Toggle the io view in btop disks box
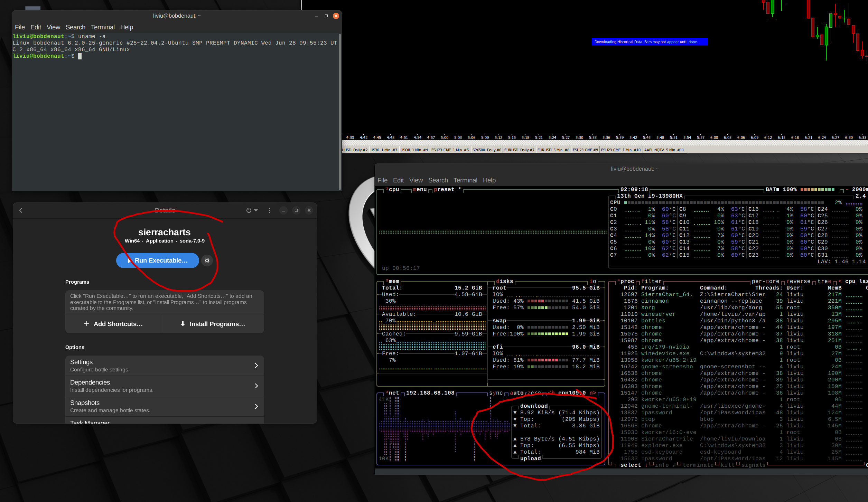 point(593,281)
